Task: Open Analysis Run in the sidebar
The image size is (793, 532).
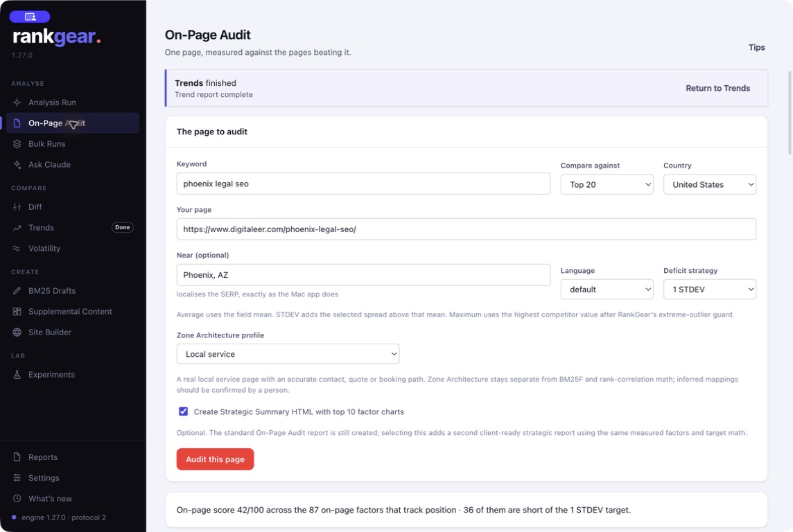Action: (73, 102)
